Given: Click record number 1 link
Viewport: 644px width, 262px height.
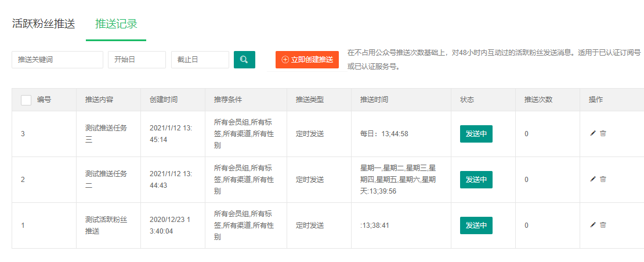Looking at the screenshot, I should click(23, 225).
